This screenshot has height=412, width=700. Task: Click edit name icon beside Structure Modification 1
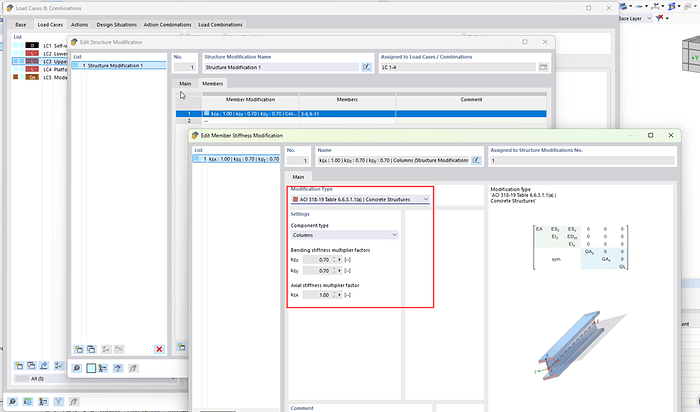(366, 67)
